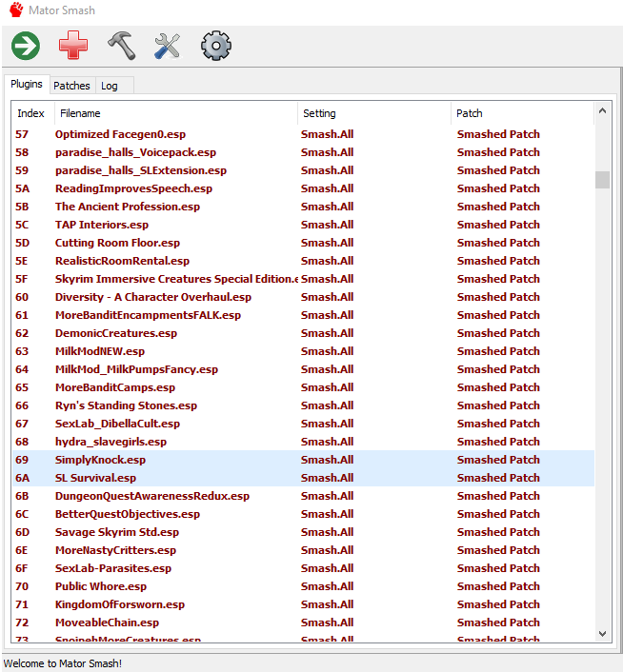The height and width of the screenshot is (672, 623).
Task: Select highlighted SL Survival.esp row
Action: [303, 478]
